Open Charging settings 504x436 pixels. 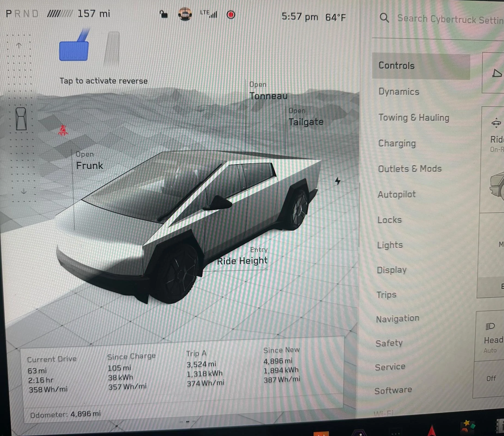(x=397, y=143)
